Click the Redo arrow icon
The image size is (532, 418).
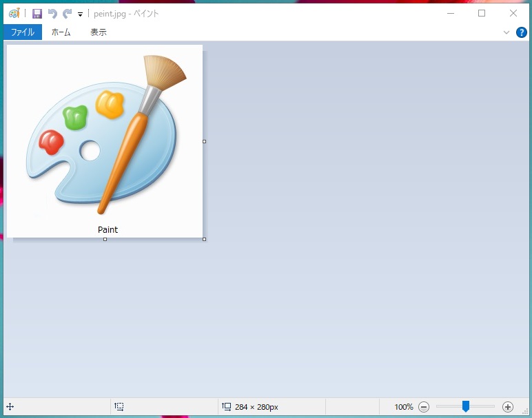pos(67,13)
